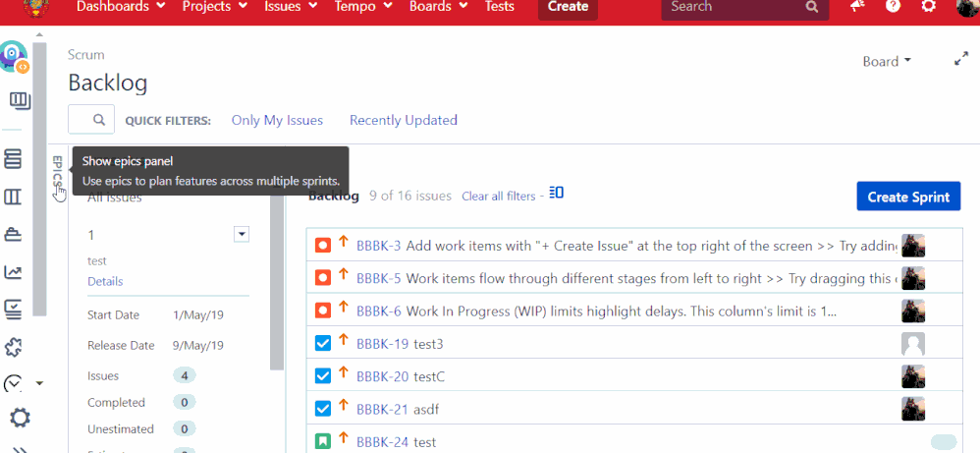The height and width of the screenshot is (453, 980).
Task: Click the icon next to Clear all filters
Action: 556,193
